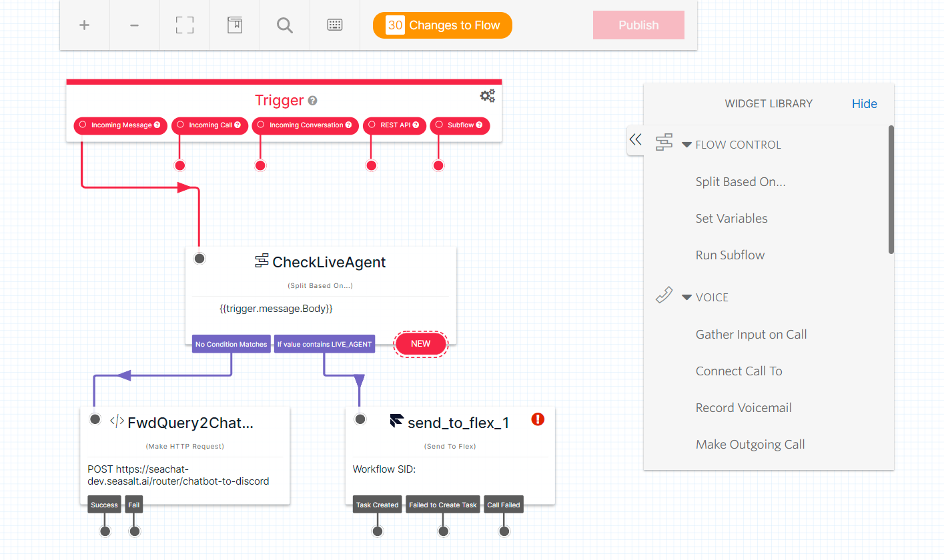The image size is (944, 560).
Task: Open keyboard shortcuts icon in toolbar
Action: [x=335, y=25]
